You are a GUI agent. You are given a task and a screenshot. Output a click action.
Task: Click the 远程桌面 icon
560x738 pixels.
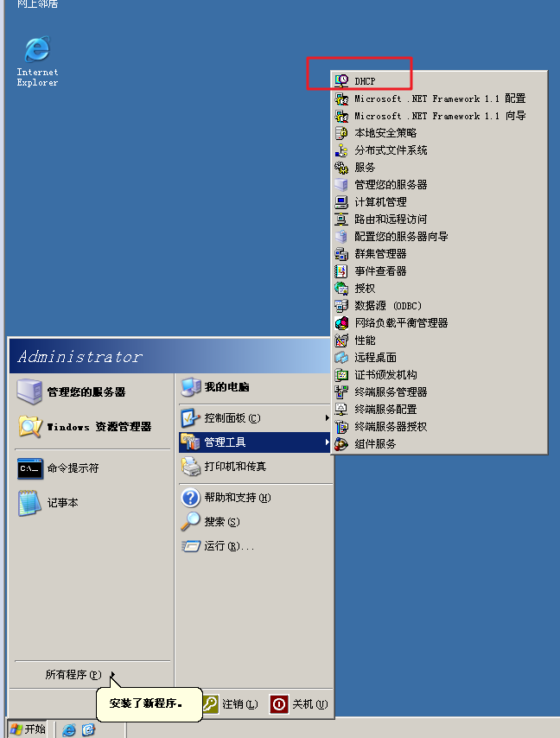(341, 357)
